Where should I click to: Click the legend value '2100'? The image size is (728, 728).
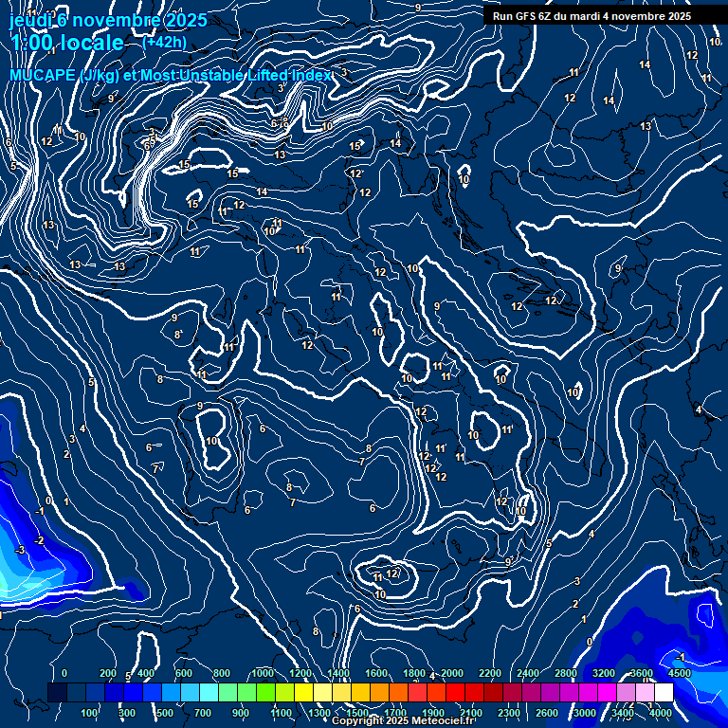471,713
